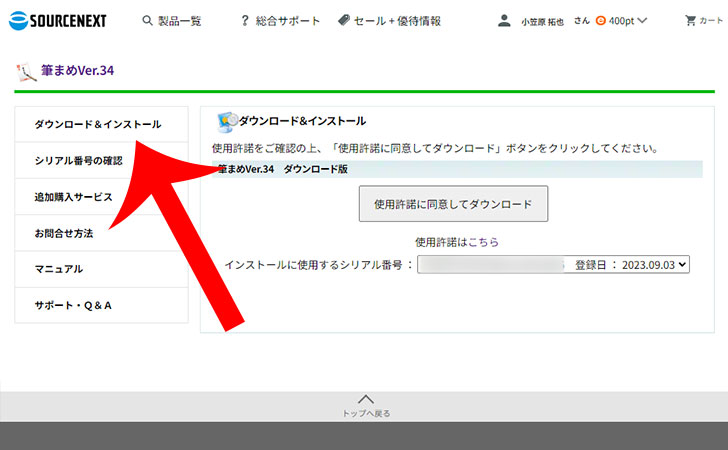This screenshot has height=450, width=728.
Task: Select シリアル番号の確認 in sidebar
Action: pyautogui.click(x=101, y=161)
